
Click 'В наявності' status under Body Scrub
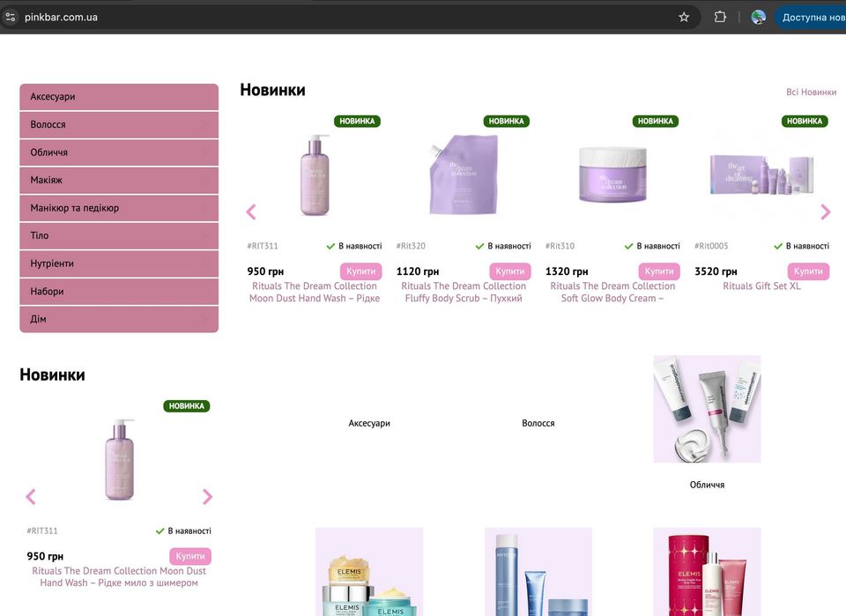(503, 246)
